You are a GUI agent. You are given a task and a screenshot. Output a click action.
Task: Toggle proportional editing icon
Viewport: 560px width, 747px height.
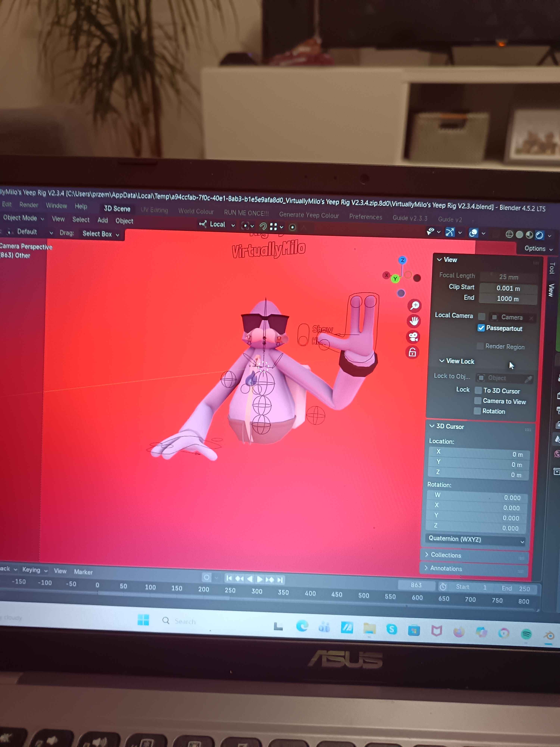point(293,227)
